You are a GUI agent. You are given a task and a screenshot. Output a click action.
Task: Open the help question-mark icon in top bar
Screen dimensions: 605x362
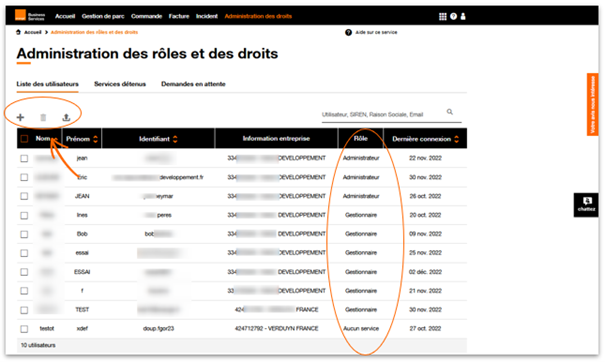[x=453, y=16]
